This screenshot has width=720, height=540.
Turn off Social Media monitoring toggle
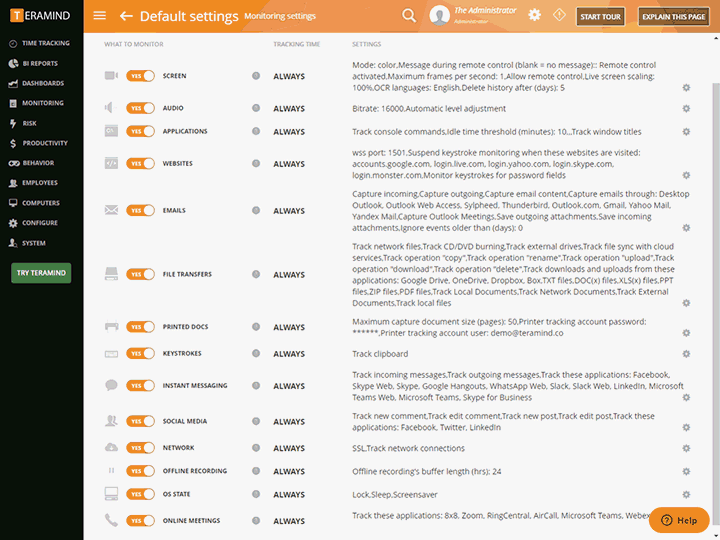point(141,422)
